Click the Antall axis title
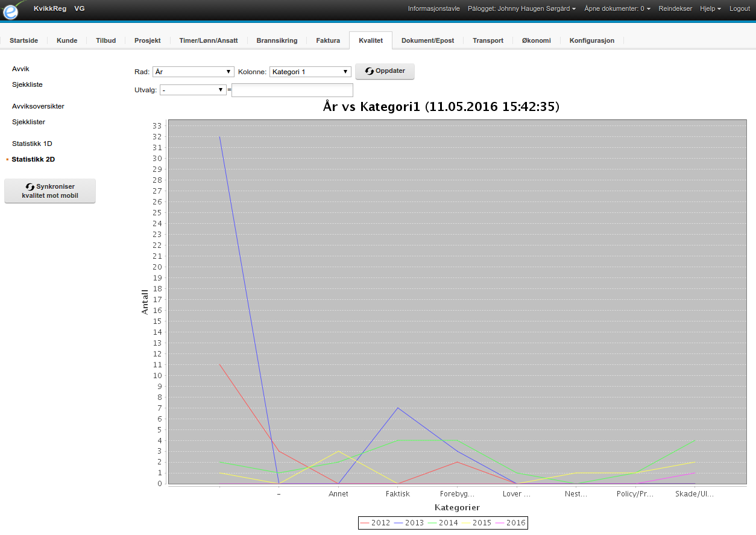Image resolution: width=756 pixels, height=535 pixels. coord(145,302)
